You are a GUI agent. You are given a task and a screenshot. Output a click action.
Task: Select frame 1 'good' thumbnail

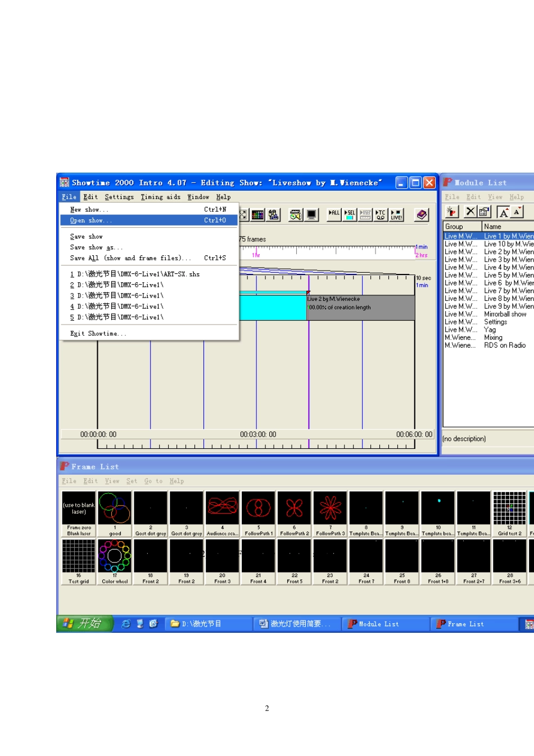pyautogui.click(x=115, y=514)
